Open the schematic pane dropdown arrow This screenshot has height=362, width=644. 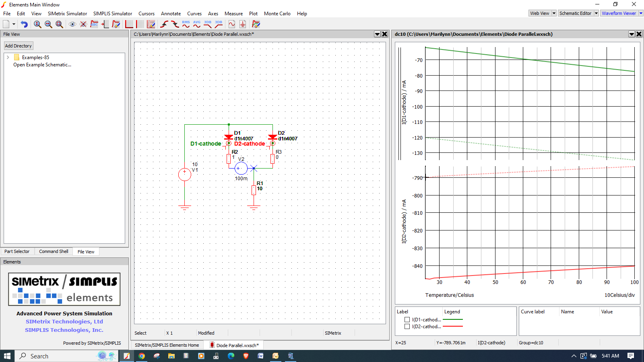[378, 34]
